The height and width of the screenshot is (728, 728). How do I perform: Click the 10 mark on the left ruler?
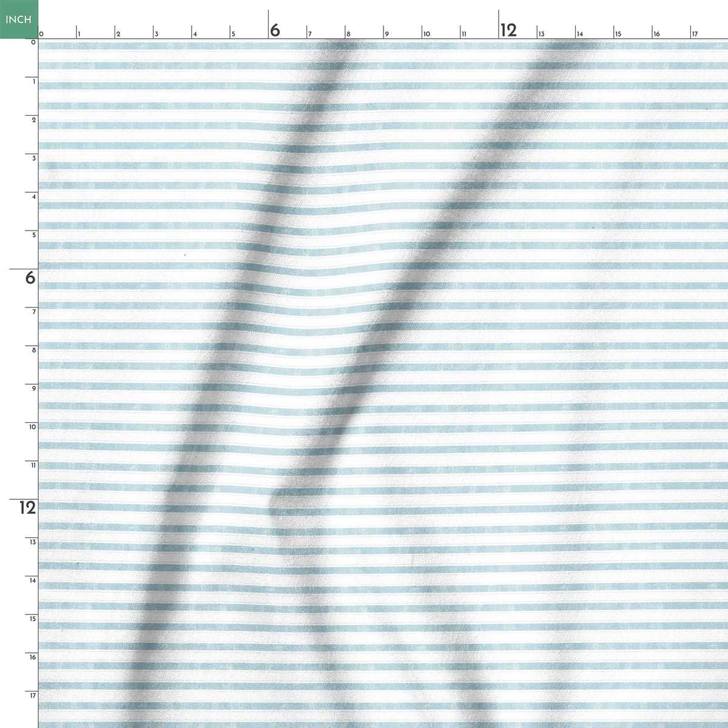[x=33, y=427]
